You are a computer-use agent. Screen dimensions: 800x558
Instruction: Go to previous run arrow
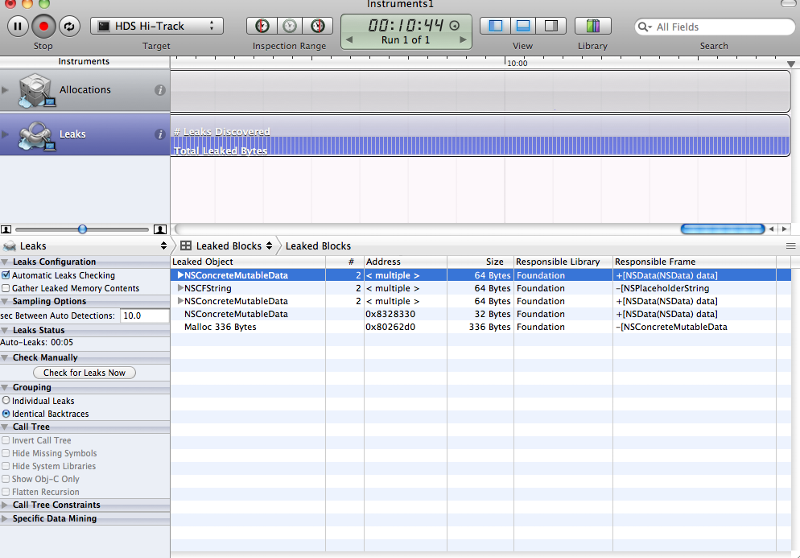pyautogui.click(x=349, y=40)
